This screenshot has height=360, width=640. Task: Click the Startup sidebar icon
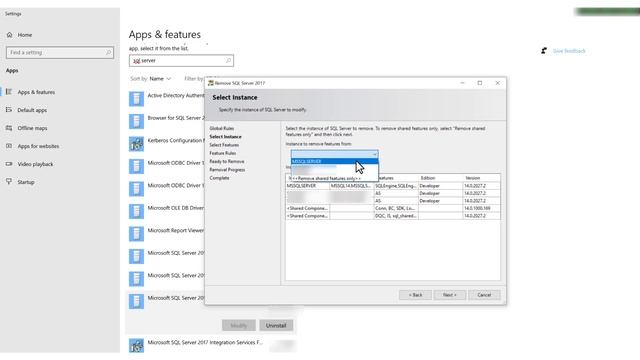pyautogui.click(x=9, y=182)
